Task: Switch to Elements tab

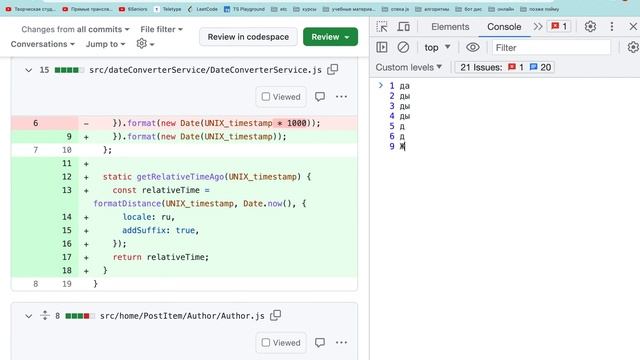Action: coord(450,27)
